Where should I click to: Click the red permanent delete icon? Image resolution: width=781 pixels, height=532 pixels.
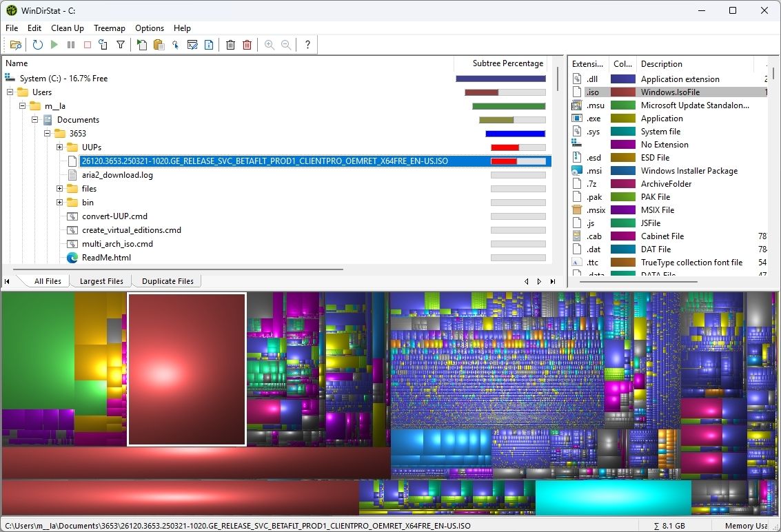pyautogui.click(x=247, y=45)
